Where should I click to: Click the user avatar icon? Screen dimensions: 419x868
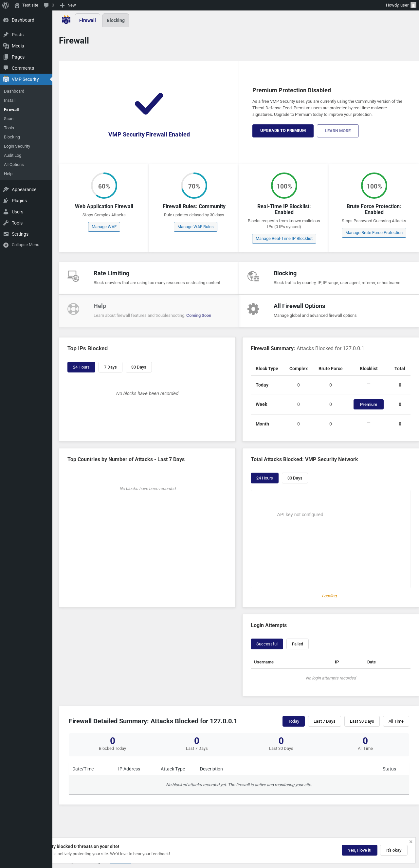[413, 5]
